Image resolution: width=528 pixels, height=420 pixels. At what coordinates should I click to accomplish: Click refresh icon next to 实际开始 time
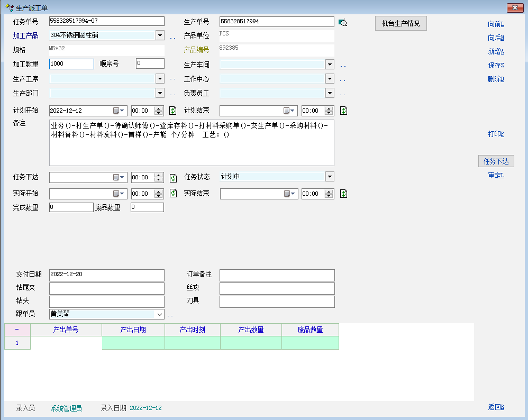(172, 194)
